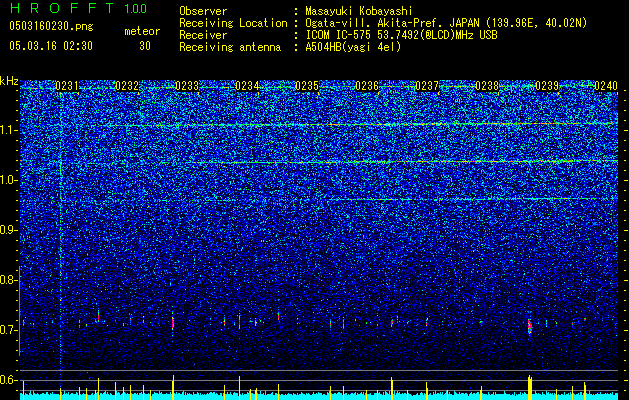629x400 pixels.
Task: Select observer name Masayuki Kobayashi
Action: [x=359, y=11]
